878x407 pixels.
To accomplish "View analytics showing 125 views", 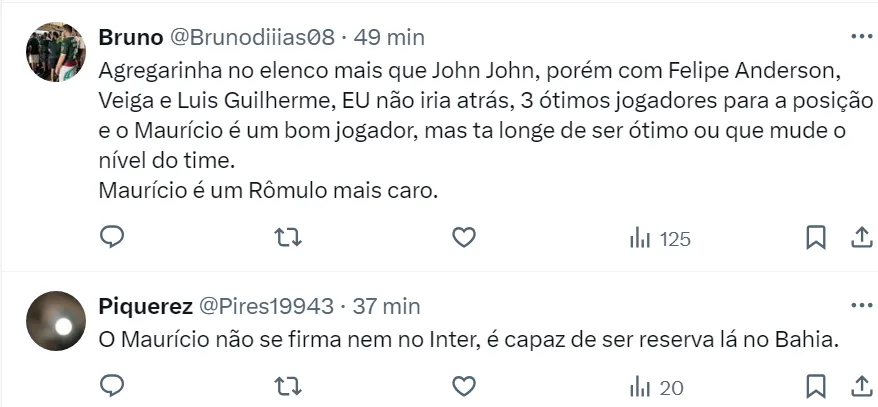I will point(659,239).
